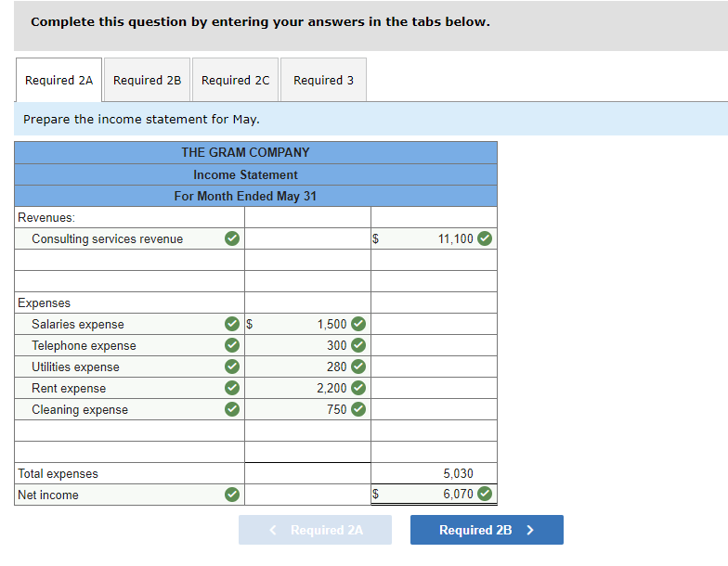The height and width of the screenshot is (566, 728).
Task: Select the Utilities expense label cell
Action: click(x=130, y=367)
